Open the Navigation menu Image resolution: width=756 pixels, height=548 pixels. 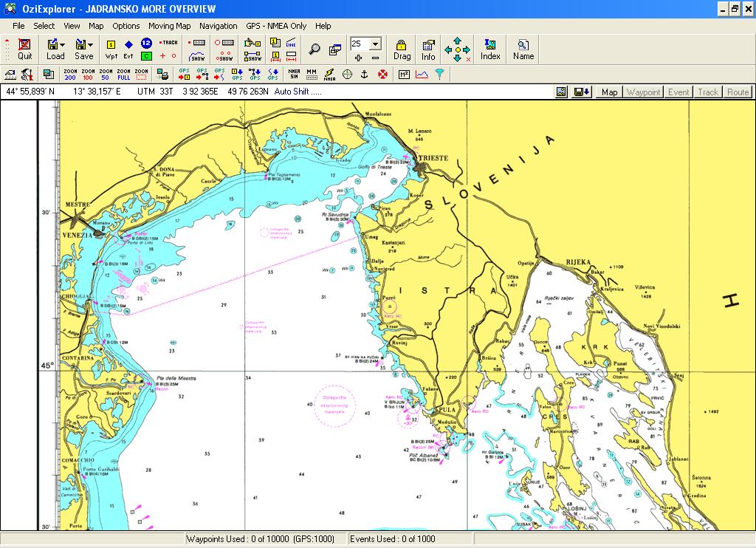pyautogui.click(x=218, y=26)
